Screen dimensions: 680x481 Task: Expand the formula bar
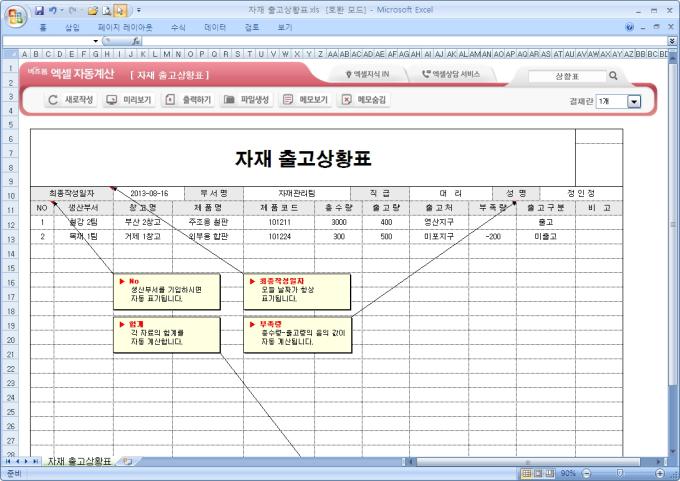click(672, 41)
